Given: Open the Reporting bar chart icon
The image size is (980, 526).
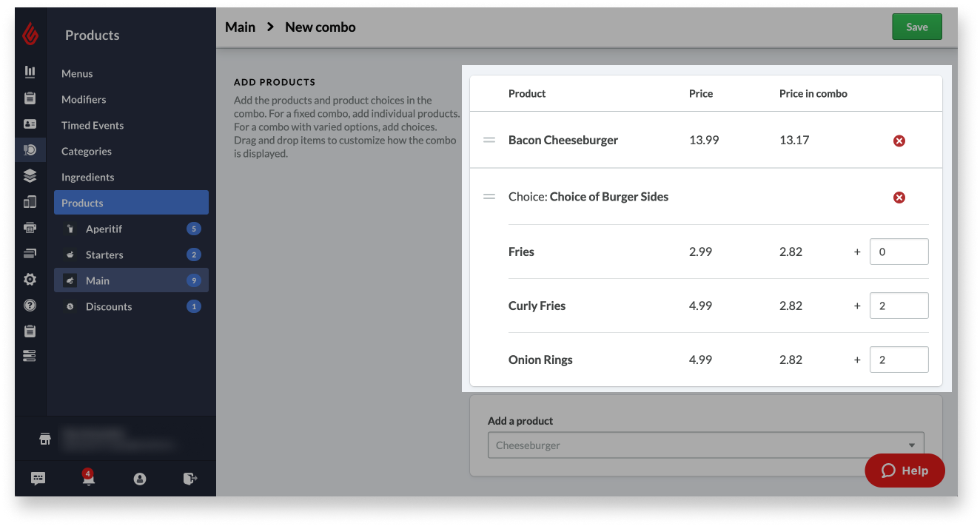Looking at the screenshot, I should (30, 71).
